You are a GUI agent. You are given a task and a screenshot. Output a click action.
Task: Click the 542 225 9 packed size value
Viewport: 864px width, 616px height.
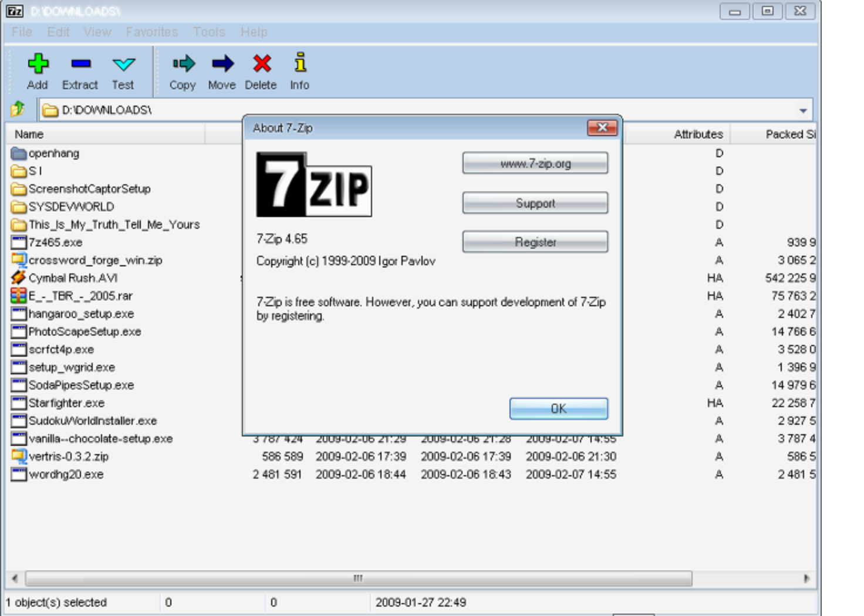[790, 278]
